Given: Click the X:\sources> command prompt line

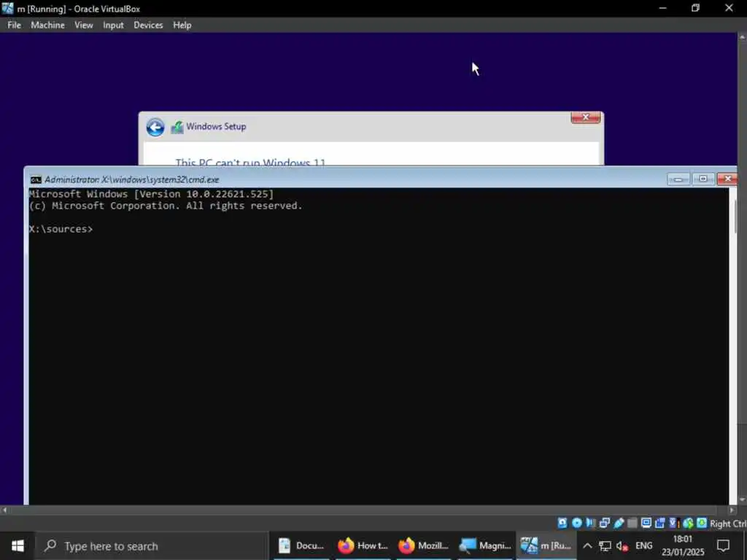Looking at the screenshot, I should click(x=61, y=229).
